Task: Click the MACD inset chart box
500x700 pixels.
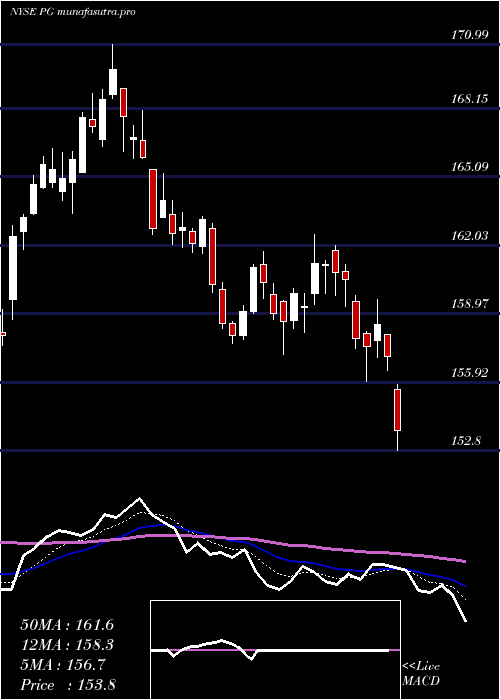Action: (275, 650)
